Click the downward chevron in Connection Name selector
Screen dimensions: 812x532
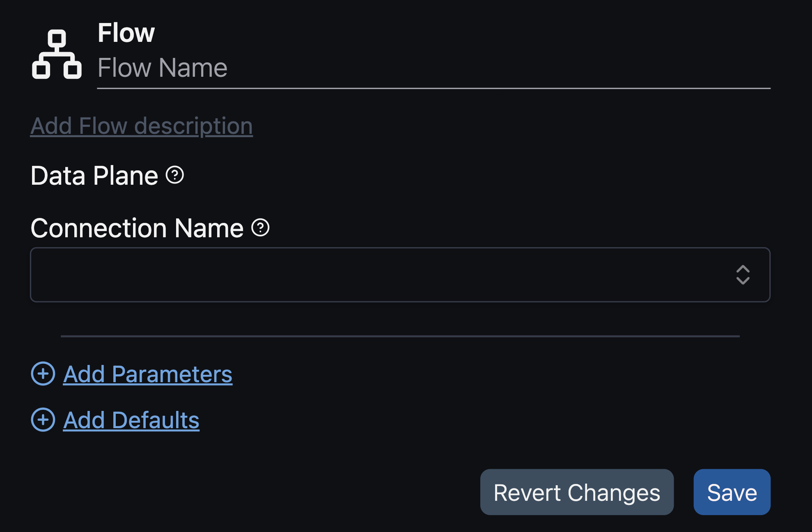pos(743,281)
